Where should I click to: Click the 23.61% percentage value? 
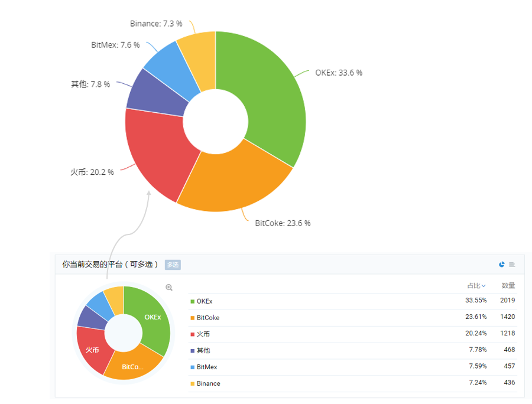point(476,317)
